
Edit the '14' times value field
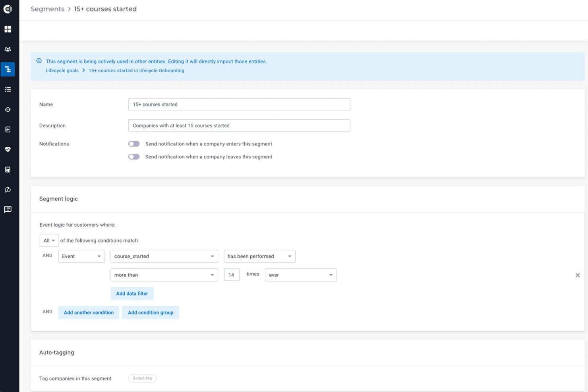[232, 274]
